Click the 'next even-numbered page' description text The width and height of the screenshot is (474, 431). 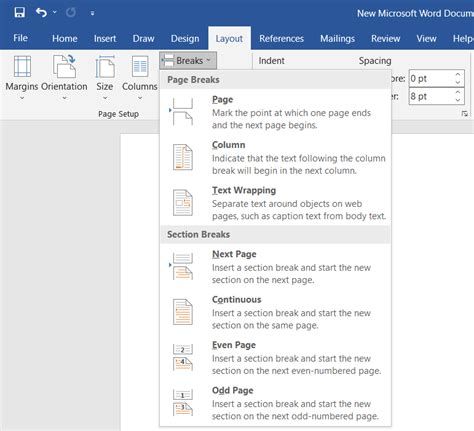(297, 371)
